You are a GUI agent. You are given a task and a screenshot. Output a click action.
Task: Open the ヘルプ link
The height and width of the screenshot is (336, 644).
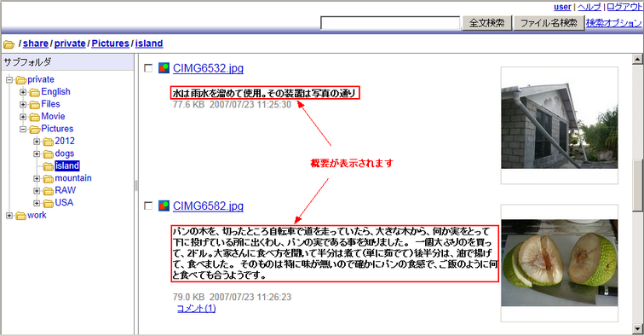[x=589, y=7]
